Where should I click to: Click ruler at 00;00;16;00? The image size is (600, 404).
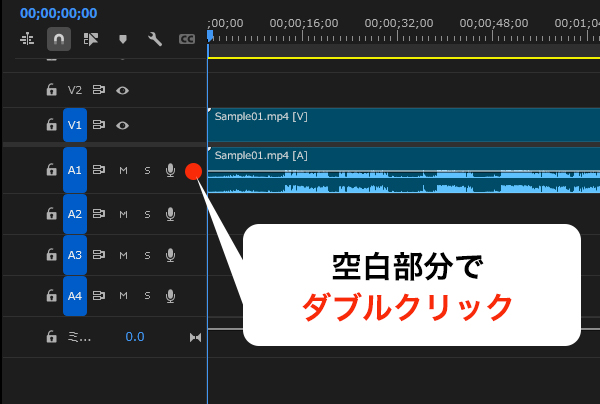pos(303,23)
